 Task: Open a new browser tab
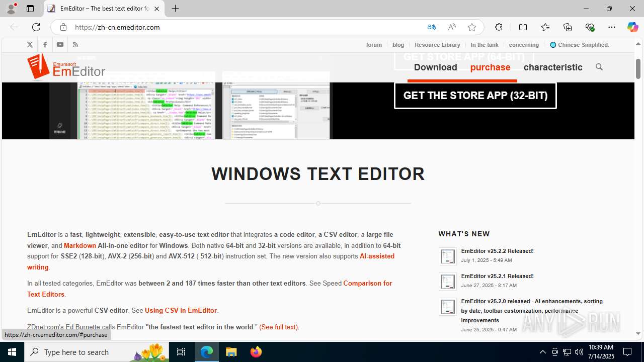(175, 9)
